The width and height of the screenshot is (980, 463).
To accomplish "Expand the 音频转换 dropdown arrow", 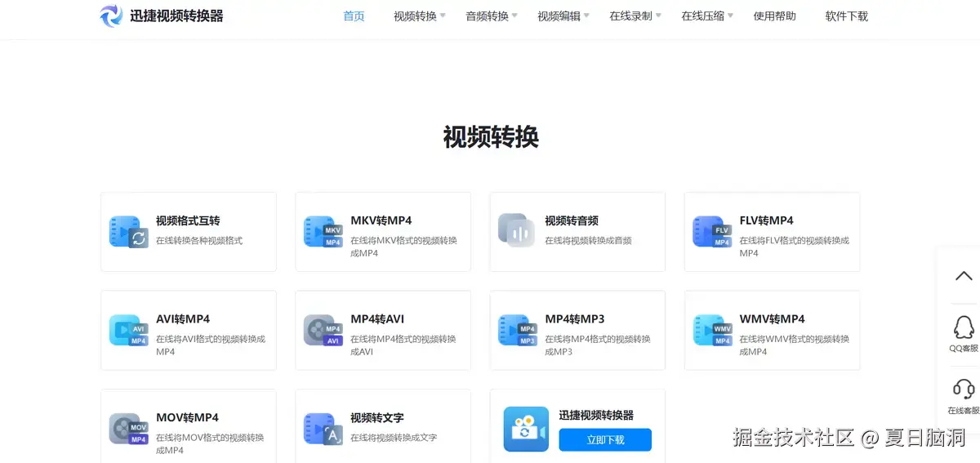I will [x=514, y=16].
